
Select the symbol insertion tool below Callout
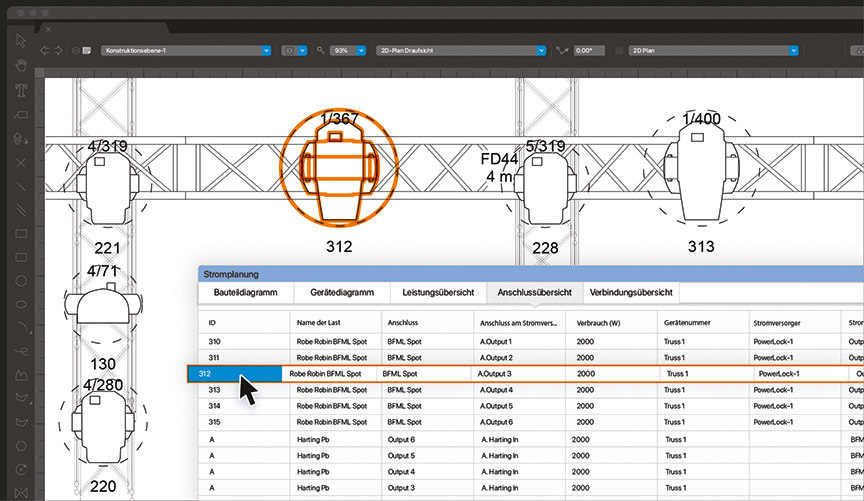point(21,138)
